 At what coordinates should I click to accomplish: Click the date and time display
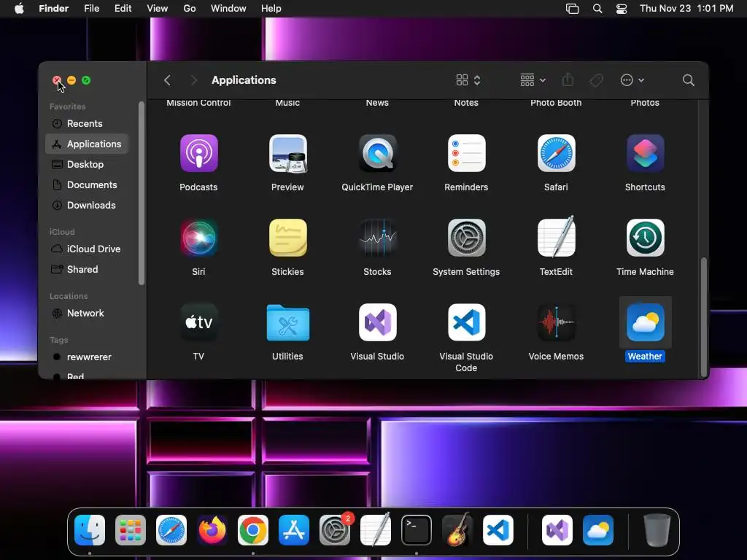686,8
